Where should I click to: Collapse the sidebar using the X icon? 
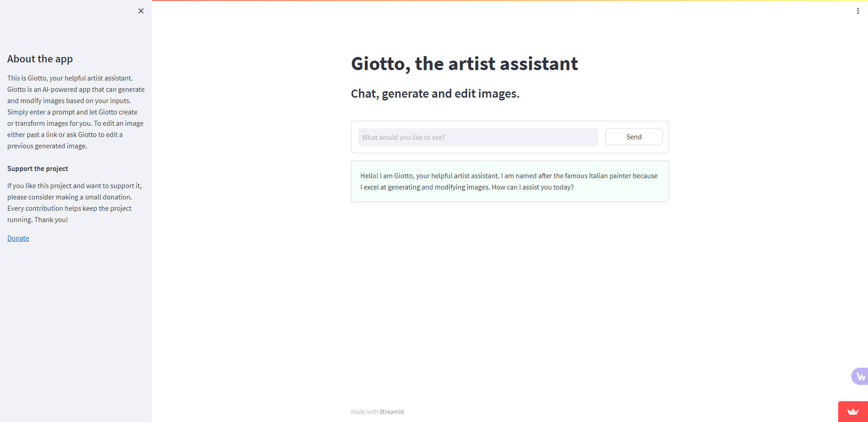[141, 11]
